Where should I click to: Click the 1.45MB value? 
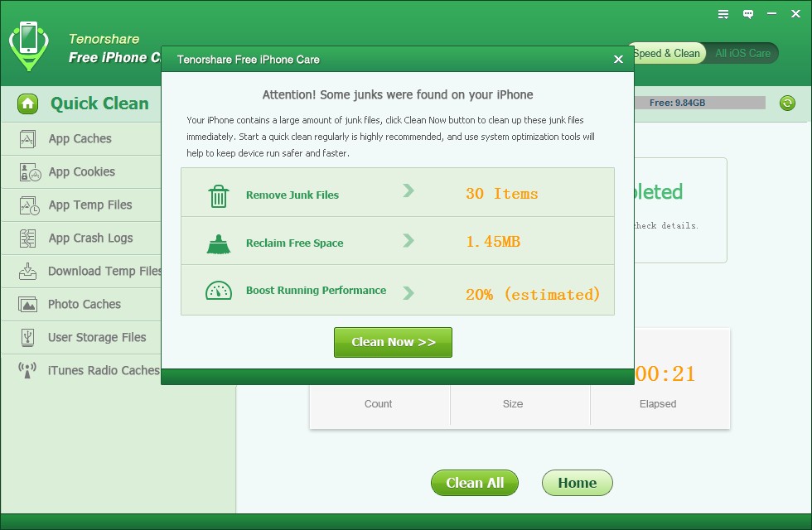[x=493, y=242]
